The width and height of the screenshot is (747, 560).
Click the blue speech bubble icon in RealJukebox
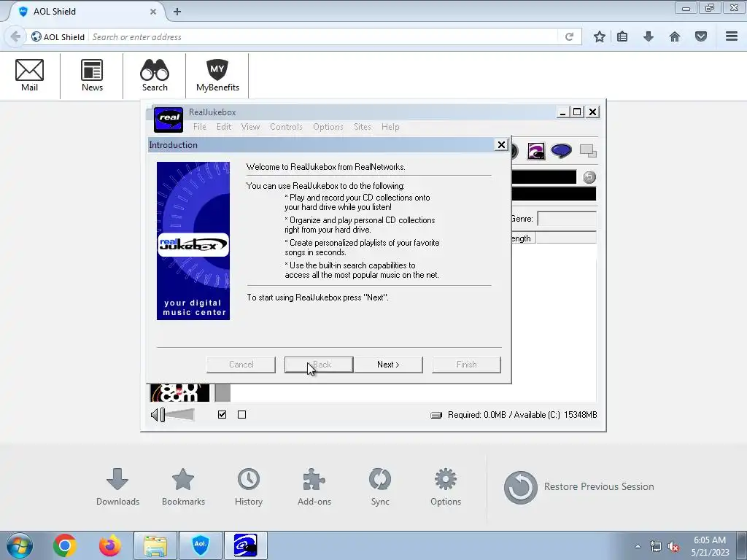561,151
